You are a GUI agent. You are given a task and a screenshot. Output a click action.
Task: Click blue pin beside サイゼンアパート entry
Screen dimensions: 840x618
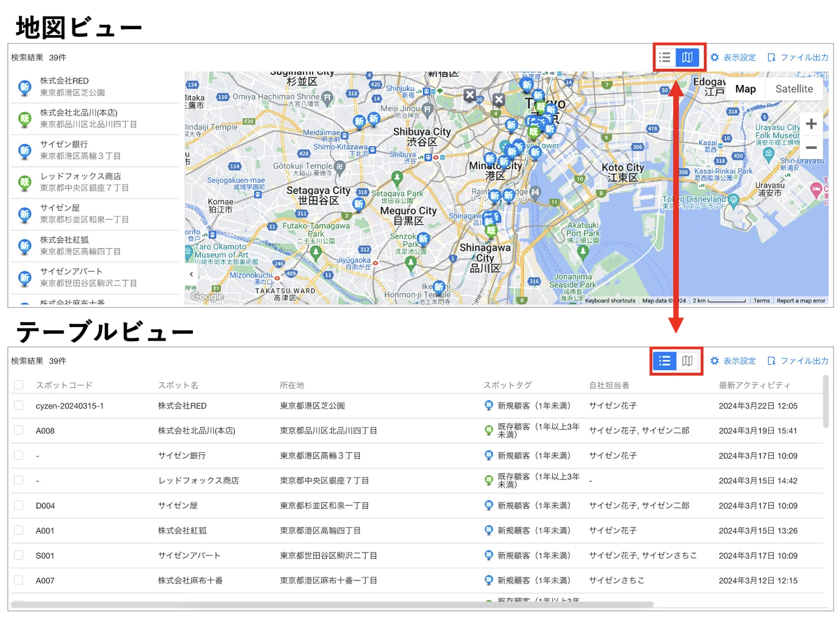(x=24, y=279)
